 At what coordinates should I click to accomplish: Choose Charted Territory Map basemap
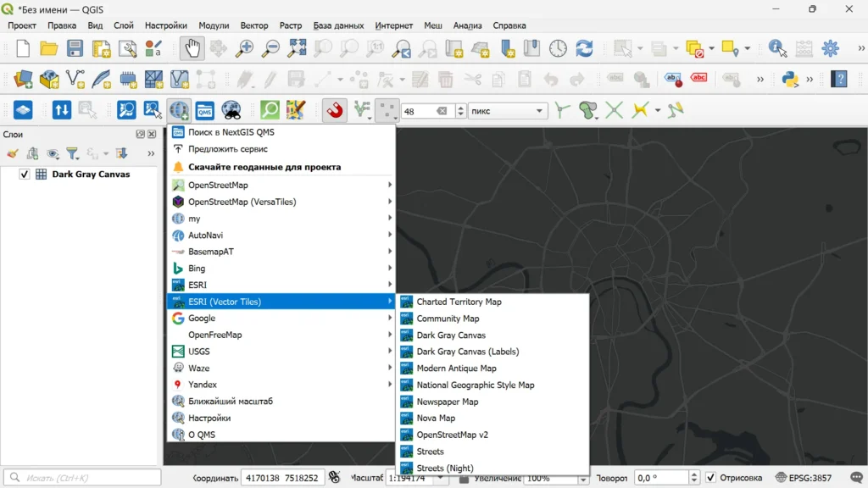click(492, 302)
